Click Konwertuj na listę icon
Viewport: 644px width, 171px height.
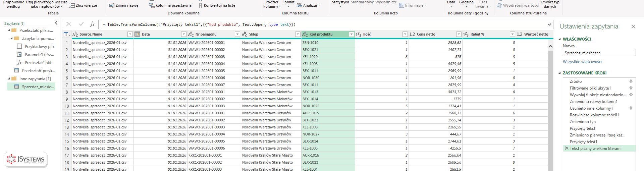click(x=200, y=5)
